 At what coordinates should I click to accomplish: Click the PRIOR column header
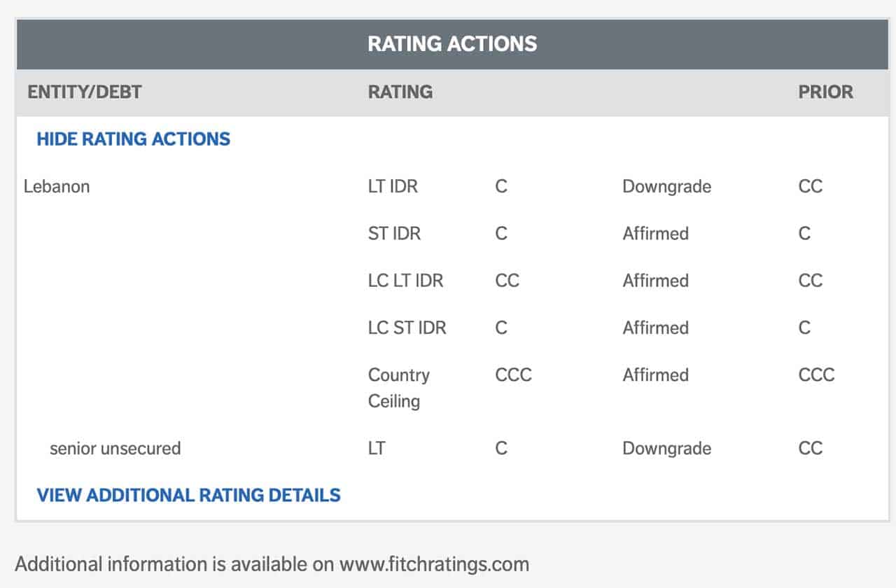825,92
